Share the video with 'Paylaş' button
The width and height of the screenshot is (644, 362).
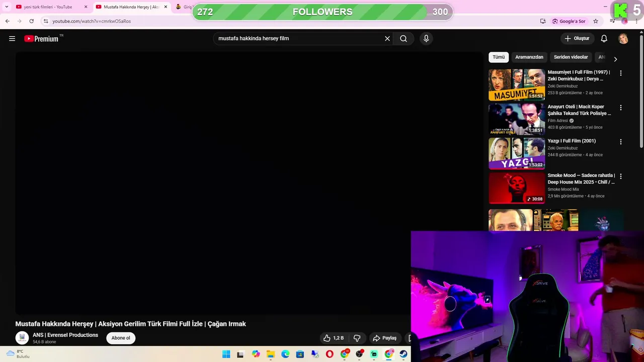tap(384, 338)
